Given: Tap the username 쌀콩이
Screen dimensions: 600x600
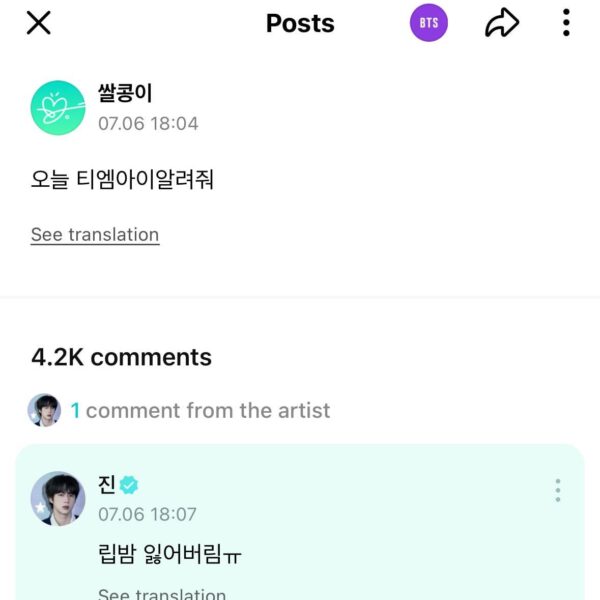Looking at the screenshot, I should pyautogui.click(x=125, y=94).
